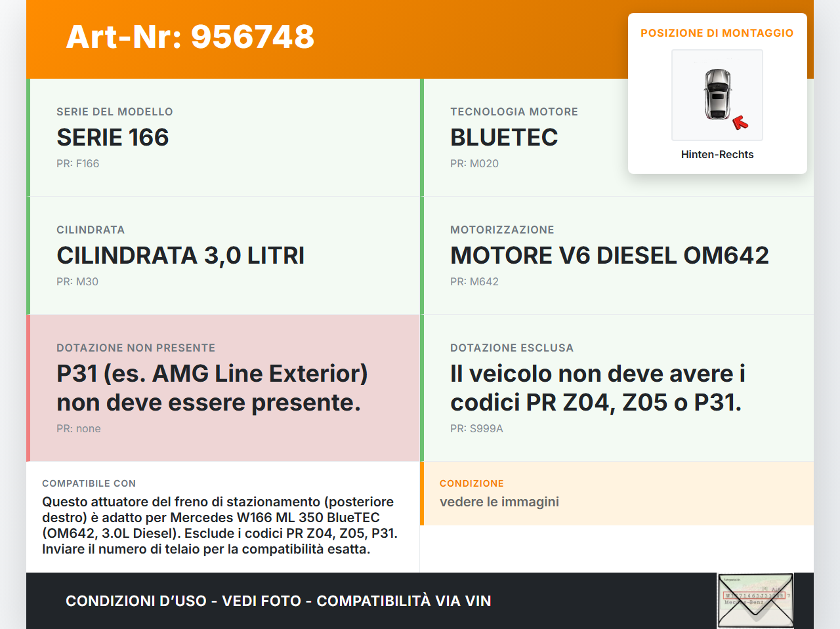The width and height of the screenshot is (840, 629).
Task: Click the VIN document thumbnail in the footer
Action: pyautogui.click(x=755, y=600)
